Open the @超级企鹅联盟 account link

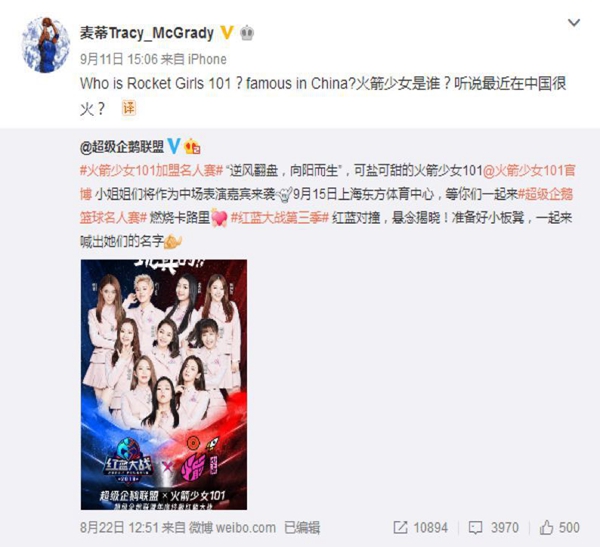point(122,147)
